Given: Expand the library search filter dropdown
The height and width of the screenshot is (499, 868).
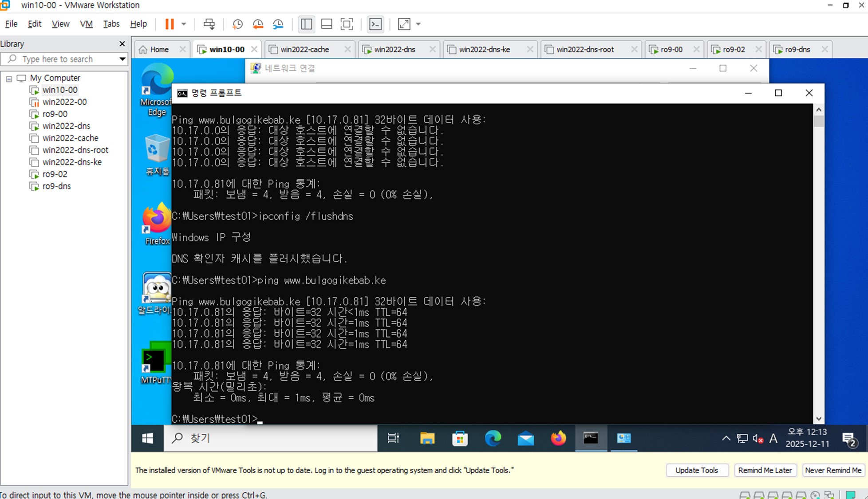Looking at the screenshot, I should pyautogui.click(x=122, y=59).
